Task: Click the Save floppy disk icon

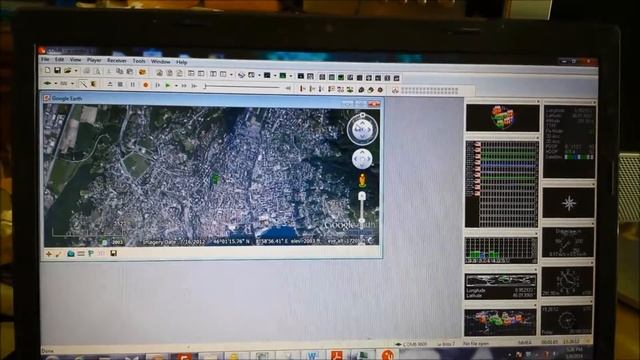Action: point(58,71)
